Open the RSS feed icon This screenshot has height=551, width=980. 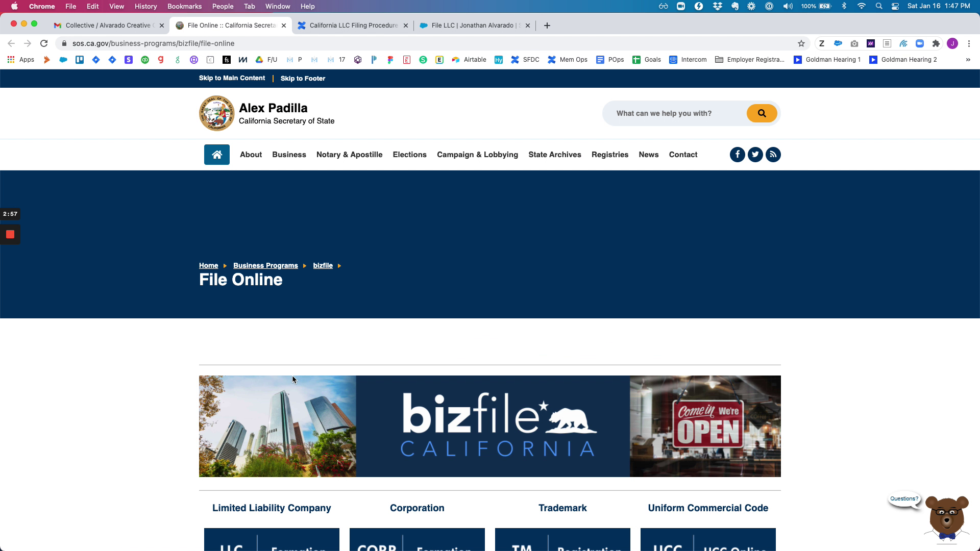tap(773, 155)
